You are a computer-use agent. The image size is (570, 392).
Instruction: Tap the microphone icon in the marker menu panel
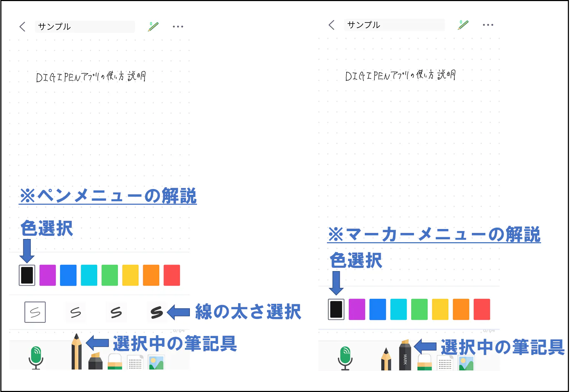click(345, 358)
